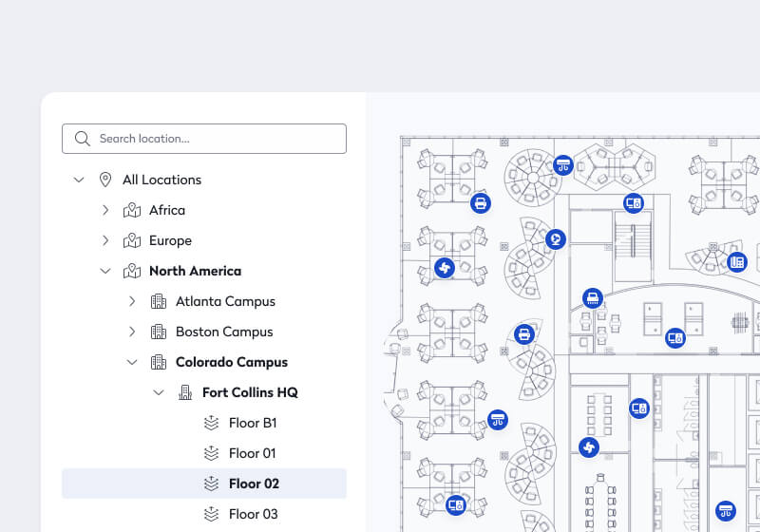Viewport: 760px width, 532px height.
Task: Open Floor 03 in the location tree
Action: [x=253, y=514]
